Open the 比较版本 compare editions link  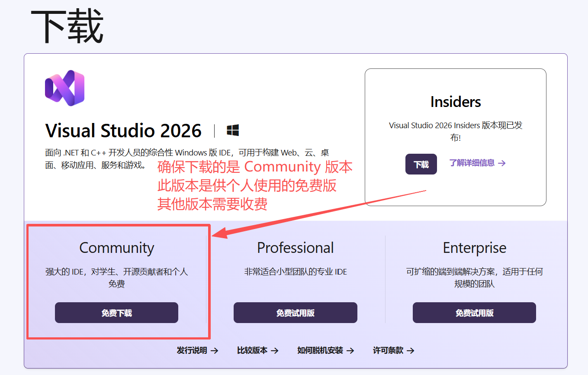pos(252,350)
